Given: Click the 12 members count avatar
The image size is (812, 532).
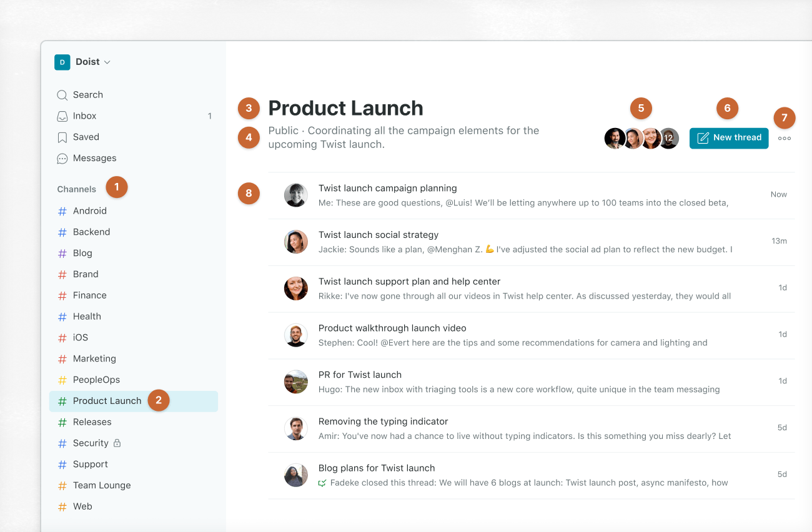Looking at the screenshot, I should 669,138.
